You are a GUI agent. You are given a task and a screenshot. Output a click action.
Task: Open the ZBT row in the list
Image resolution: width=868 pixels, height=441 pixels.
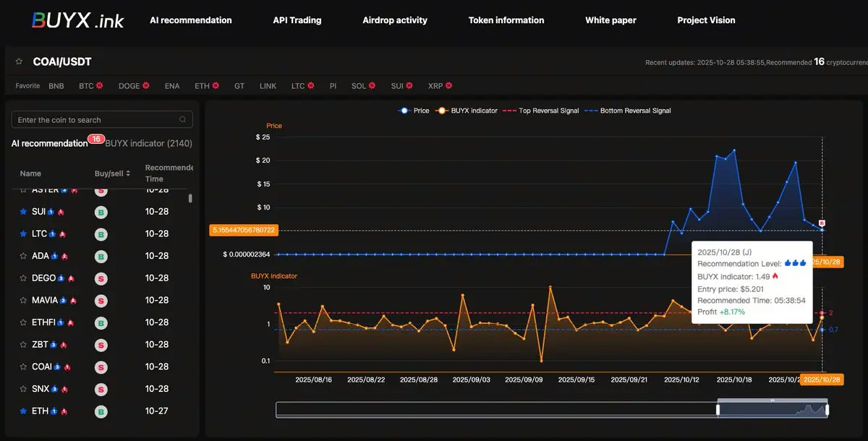click(41, 345)
